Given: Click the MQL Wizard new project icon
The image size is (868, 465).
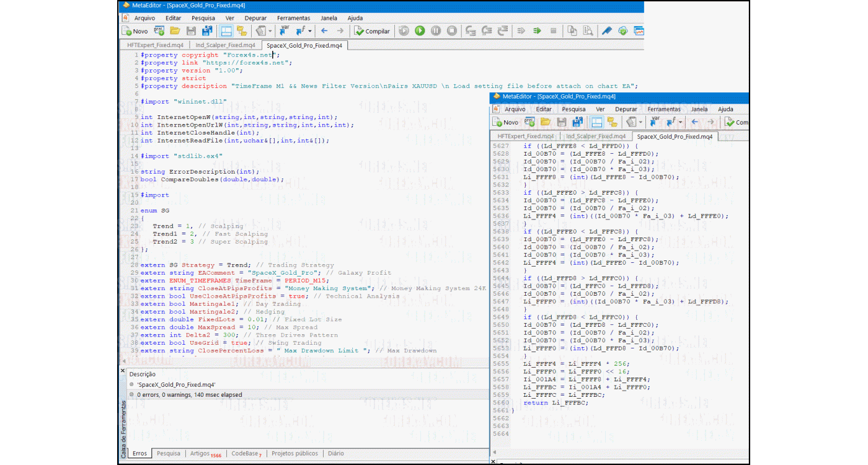Looking at the screenshot, I should (159, 31).
